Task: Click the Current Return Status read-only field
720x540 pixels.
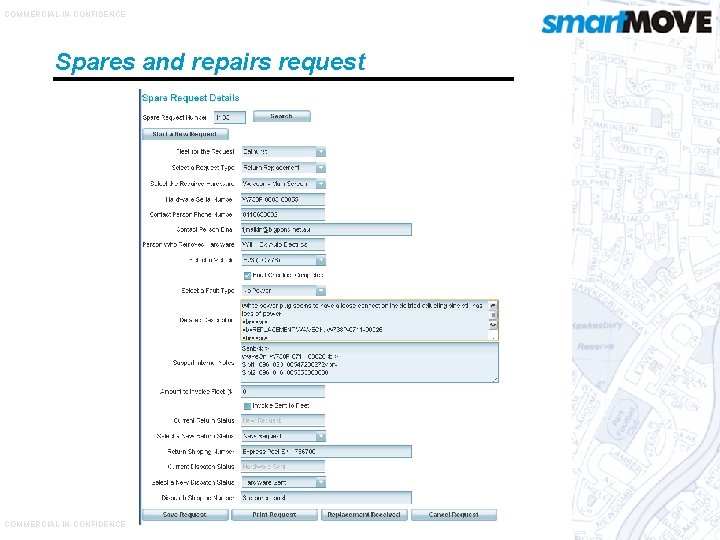Action: 283,421
